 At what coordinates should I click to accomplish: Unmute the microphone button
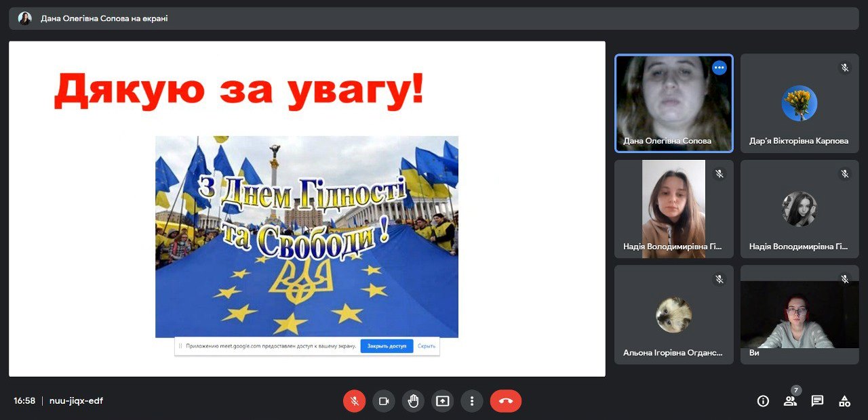pyautogui.click(x=354, y=401)
